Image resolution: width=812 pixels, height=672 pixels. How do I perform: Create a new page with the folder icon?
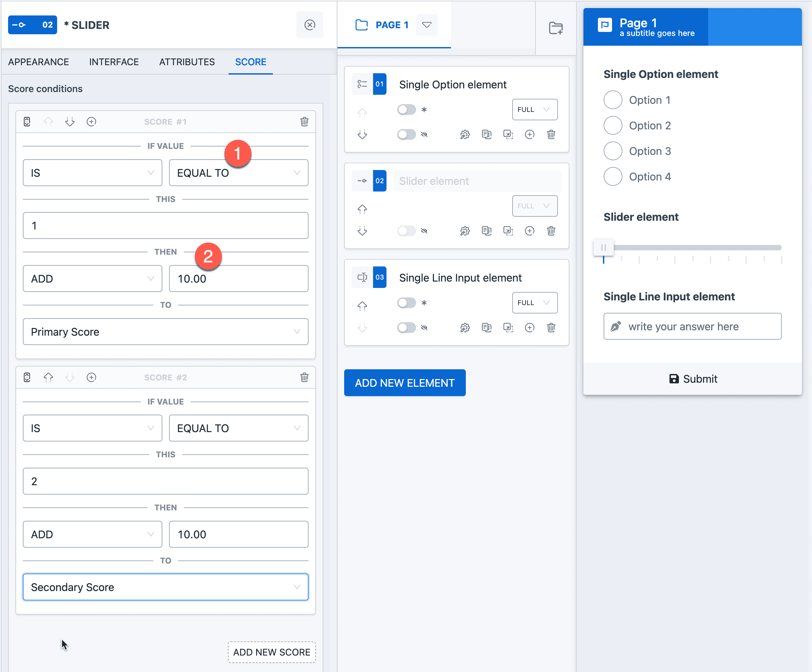(556, 28)
